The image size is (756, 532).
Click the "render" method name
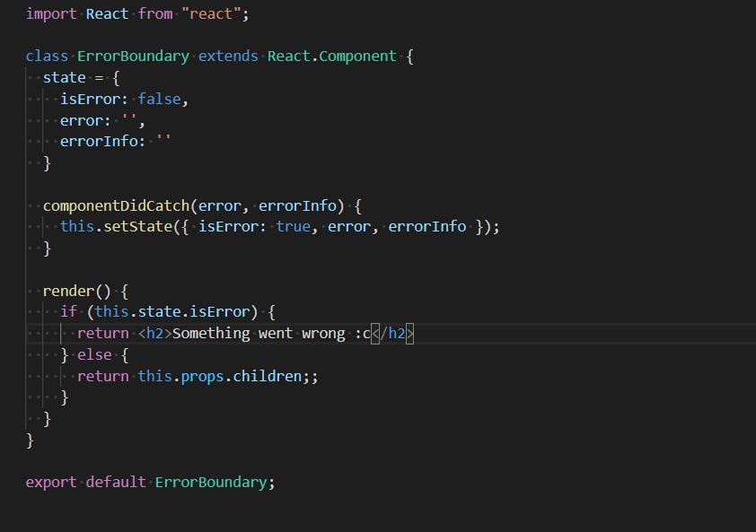[68, 291]
